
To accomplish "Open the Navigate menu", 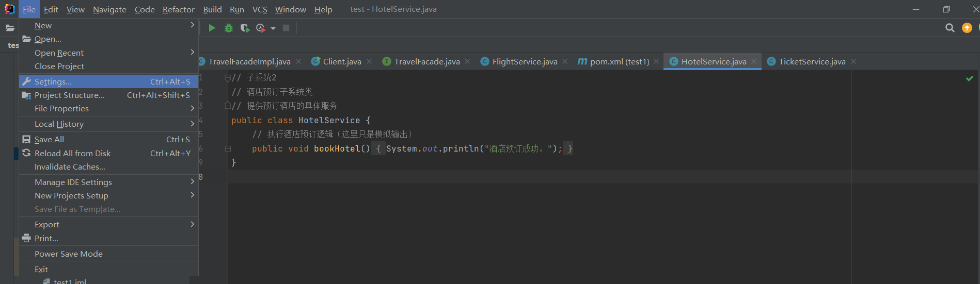I will [x=109, y=9].
